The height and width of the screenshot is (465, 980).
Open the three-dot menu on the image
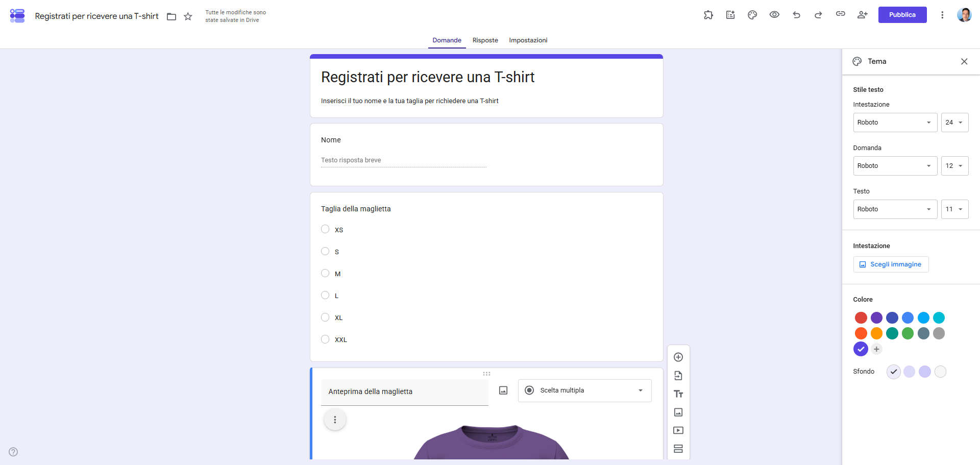click(x=335, y=420)
